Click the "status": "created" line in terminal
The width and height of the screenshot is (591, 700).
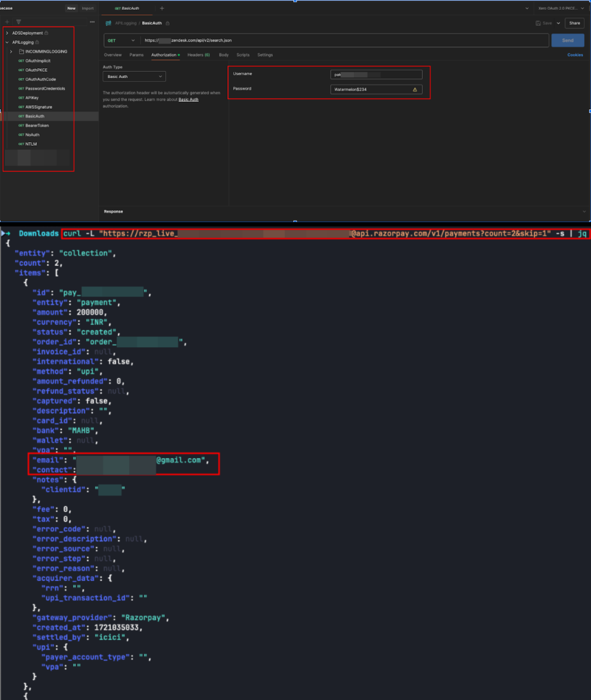click(x=77, y=332)
